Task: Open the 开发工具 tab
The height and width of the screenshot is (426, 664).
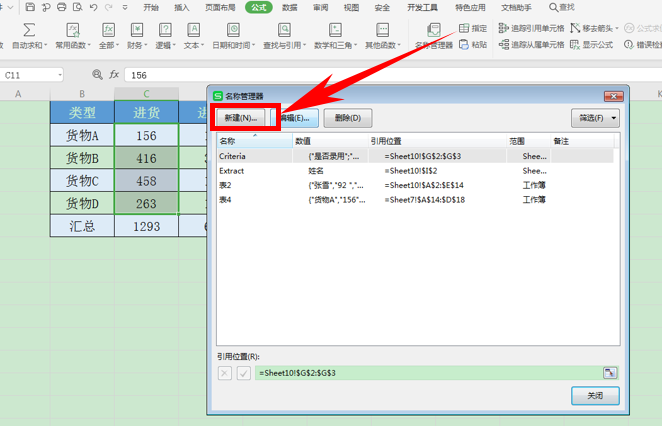Action: [x=422, y=7]
